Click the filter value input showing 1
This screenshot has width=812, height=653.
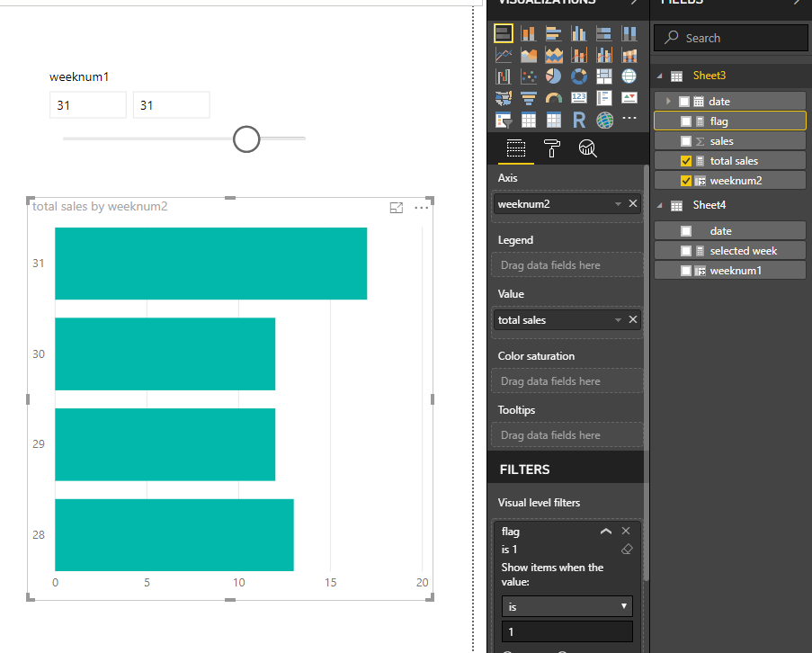coord(567,631)
